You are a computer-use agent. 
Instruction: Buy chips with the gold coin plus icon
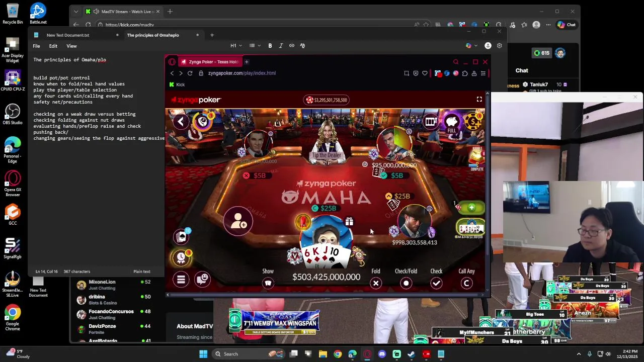coord(473,121)
